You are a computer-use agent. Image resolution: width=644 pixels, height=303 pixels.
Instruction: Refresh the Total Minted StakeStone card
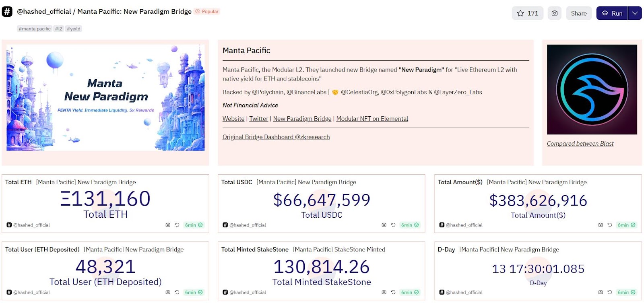pyautogui.click(x=393, y=292)
